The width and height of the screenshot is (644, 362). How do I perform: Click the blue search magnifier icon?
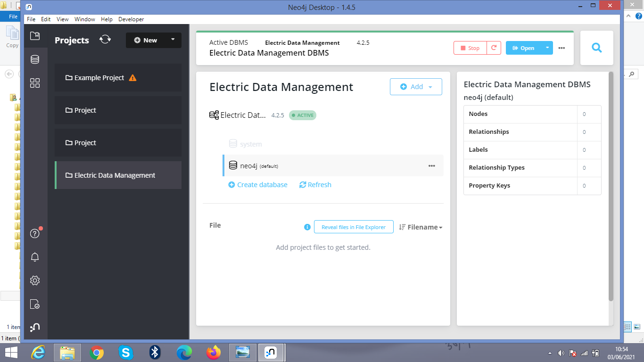[597, 48]
